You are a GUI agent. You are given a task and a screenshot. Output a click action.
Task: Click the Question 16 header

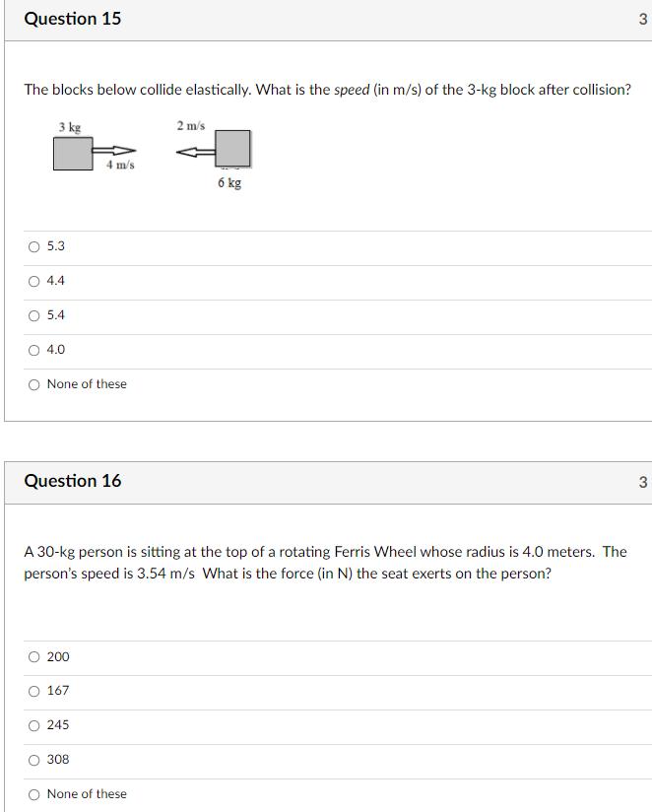(x=73, y=481)
